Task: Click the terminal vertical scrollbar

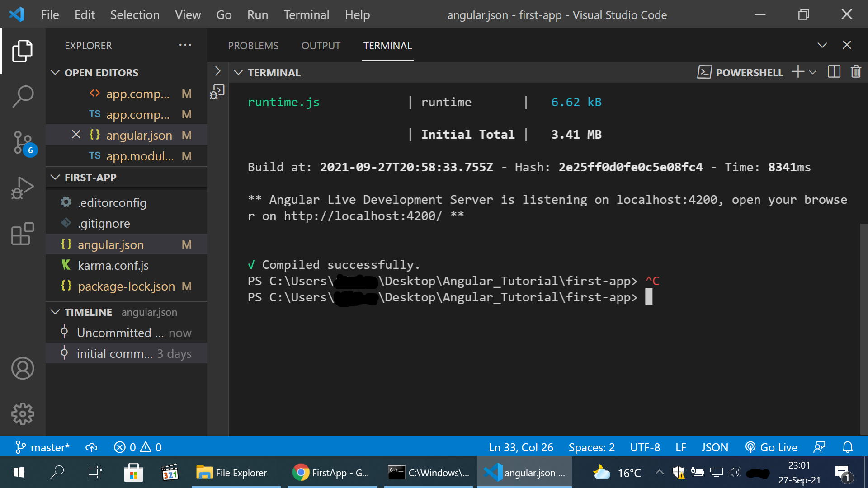Action: (863, 328)
